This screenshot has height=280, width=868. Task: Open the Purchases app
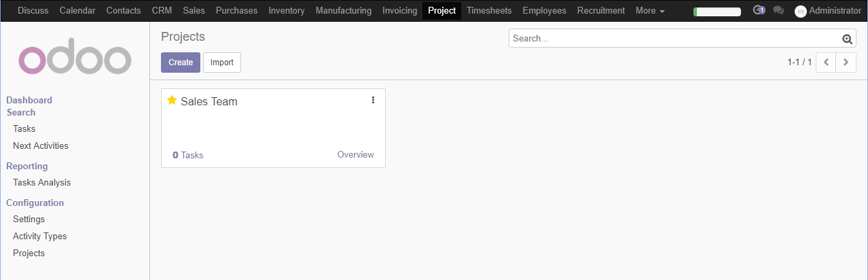(236, 10)
